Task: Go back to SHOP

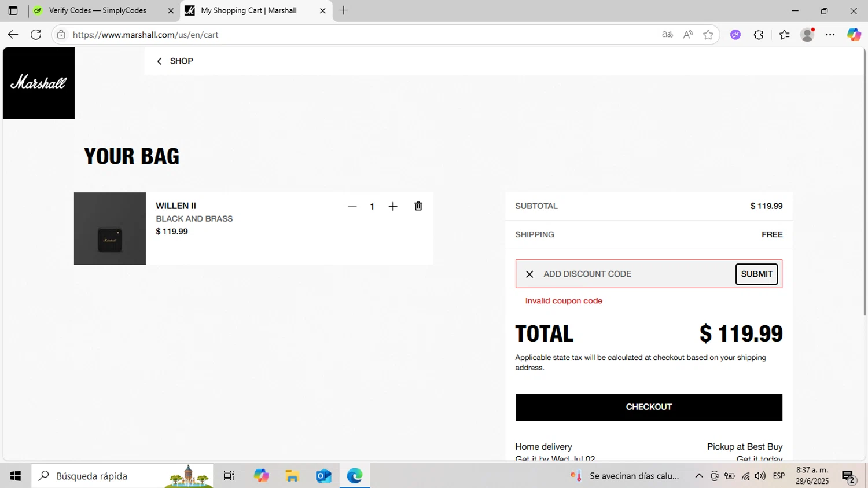Action: tap(175, 61)
